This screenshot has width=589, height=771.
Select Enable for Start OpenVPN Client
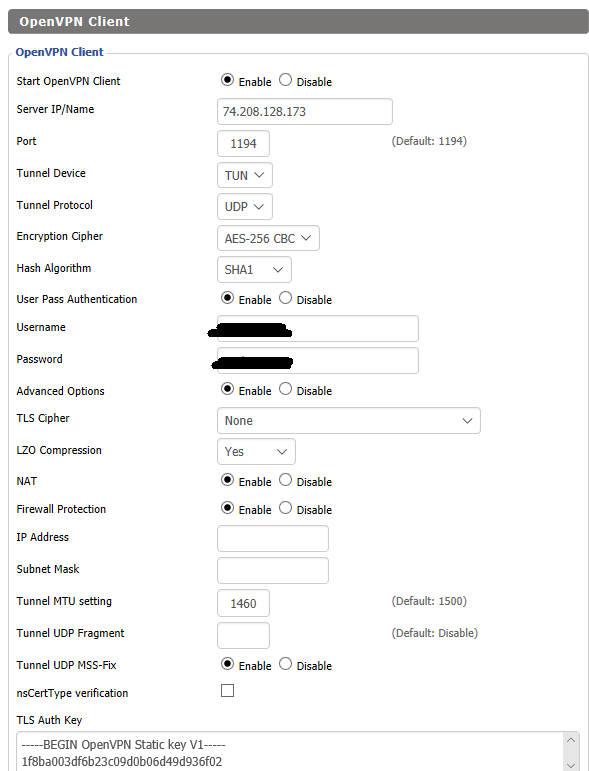point(227,80)
